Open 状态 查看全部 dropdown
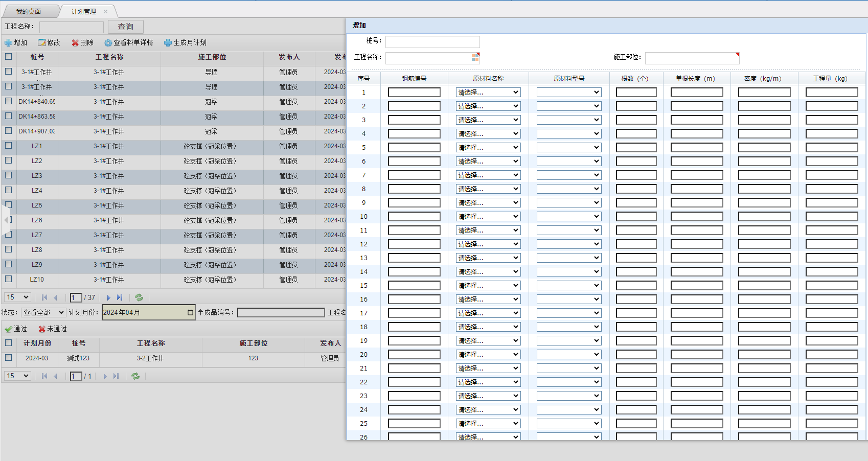The image size is (868, 461). (43, 312)
